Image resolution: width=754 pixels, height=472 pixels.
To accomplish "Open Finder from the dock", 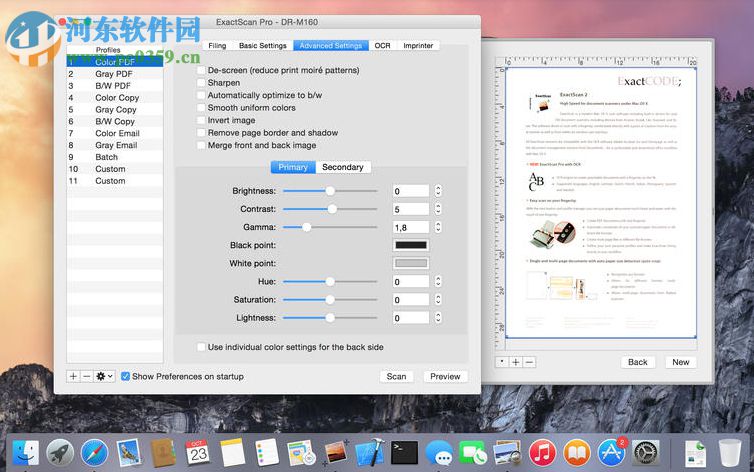I will 25,452.
